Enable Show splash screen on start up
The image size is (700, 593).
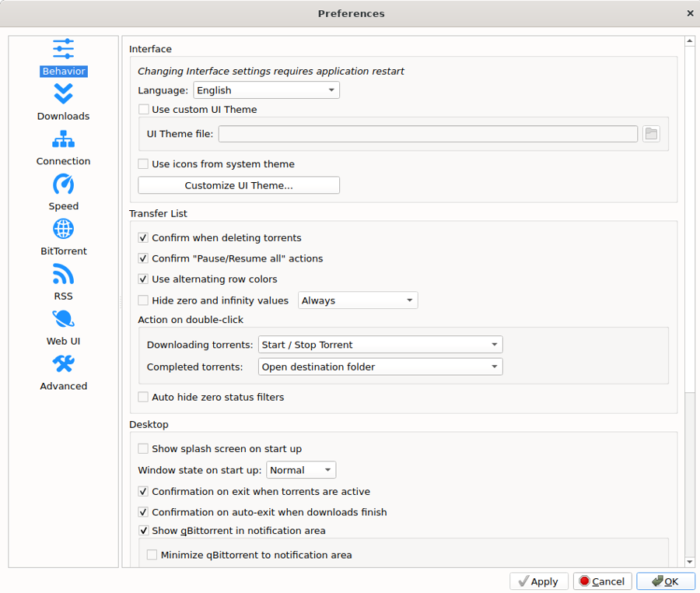(x=143, y=448)
